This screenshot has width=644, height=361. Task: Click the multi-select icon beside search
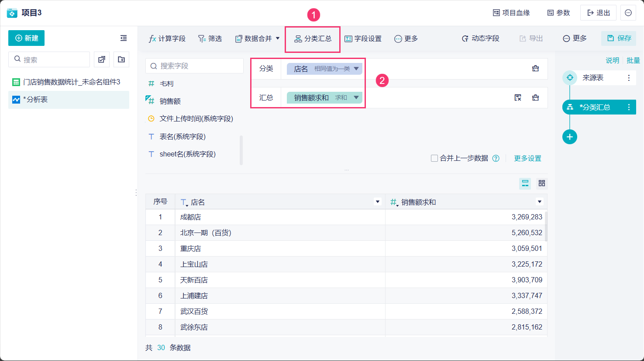(x=102, y=59)
